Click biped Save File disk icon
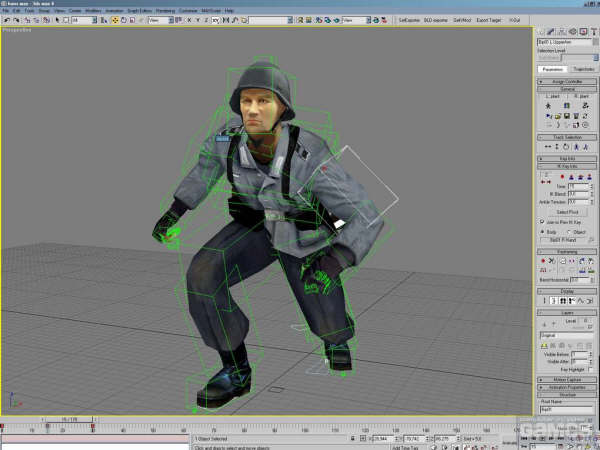The height and width of the screenshot is (450, 600). point(567,116)
